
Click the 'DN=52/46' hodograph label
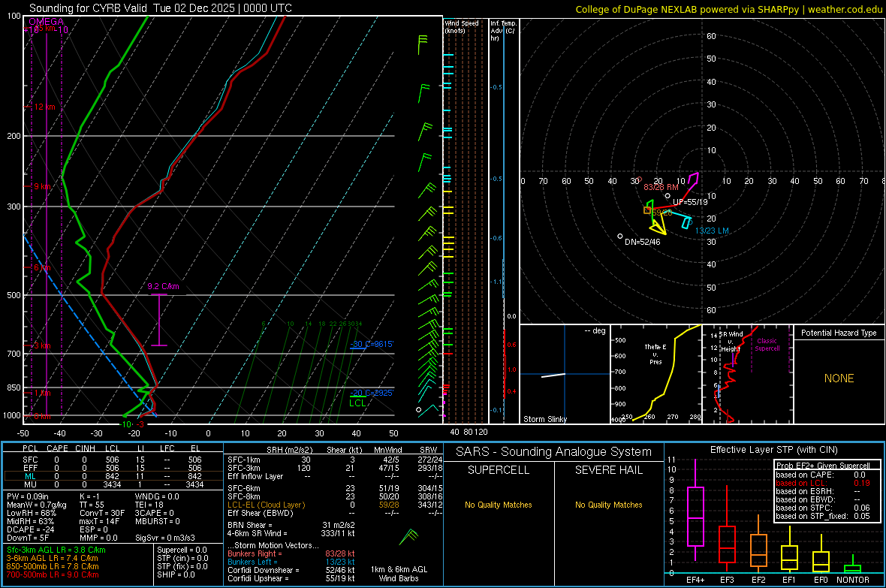click(643, 241)
